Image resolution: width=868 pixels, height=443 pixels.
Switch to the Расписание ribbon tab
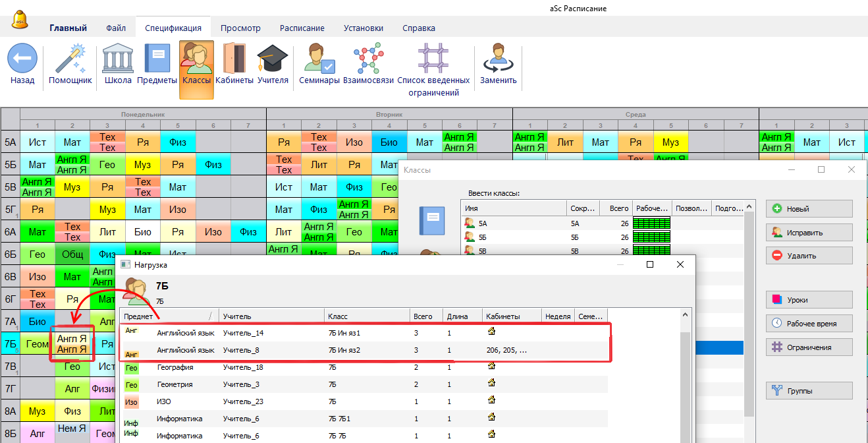[302, 28]
